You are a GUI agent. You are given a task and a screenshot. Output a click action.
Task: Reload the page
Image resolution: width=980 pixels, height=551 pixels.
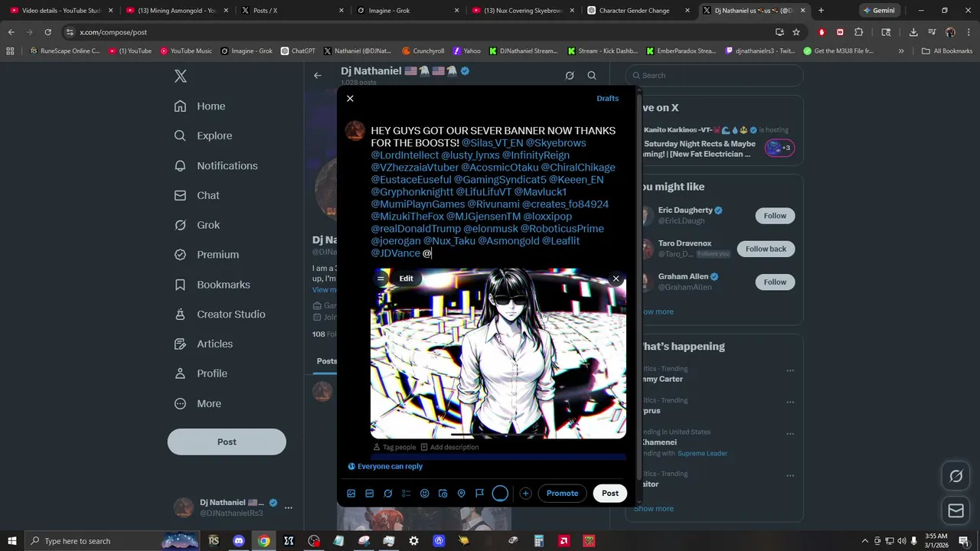[47, 32]
